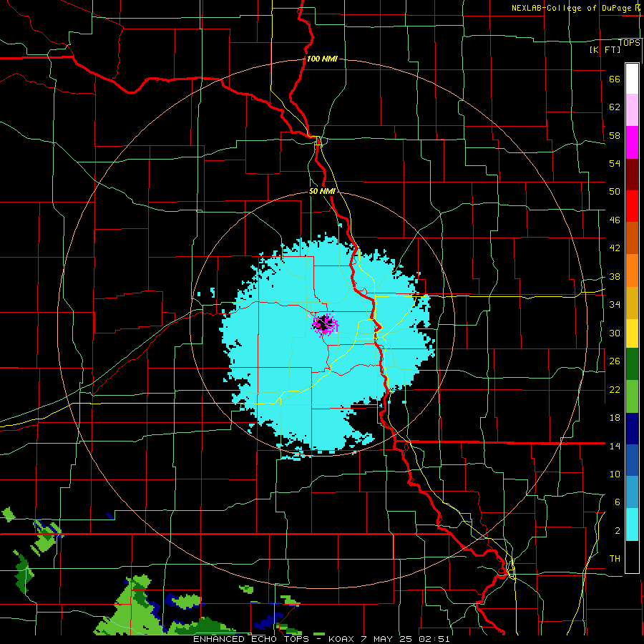
Task: Click the "50" legend scale value
Action: coord(615,192)
